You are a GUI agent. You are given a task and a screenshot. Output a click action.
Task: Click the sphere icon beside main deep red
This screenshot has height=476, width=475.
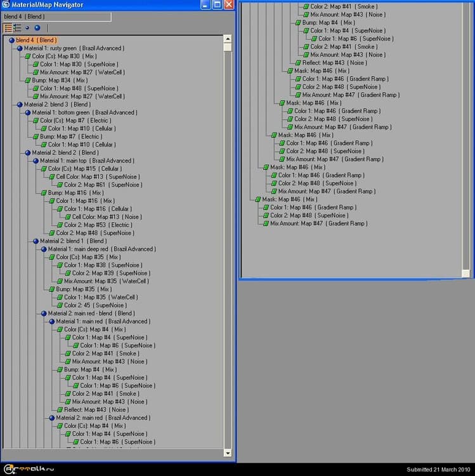(43, 249)
